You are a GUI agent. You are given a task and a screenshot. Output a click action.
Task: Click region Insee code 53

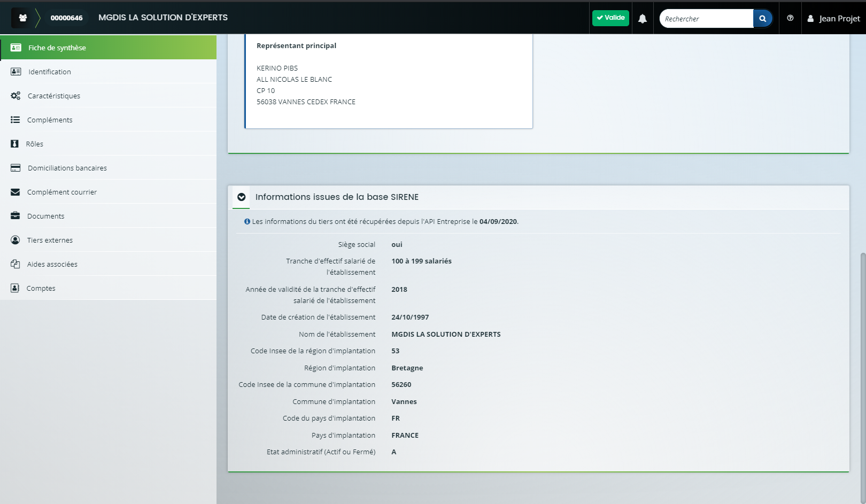[396, 351]
